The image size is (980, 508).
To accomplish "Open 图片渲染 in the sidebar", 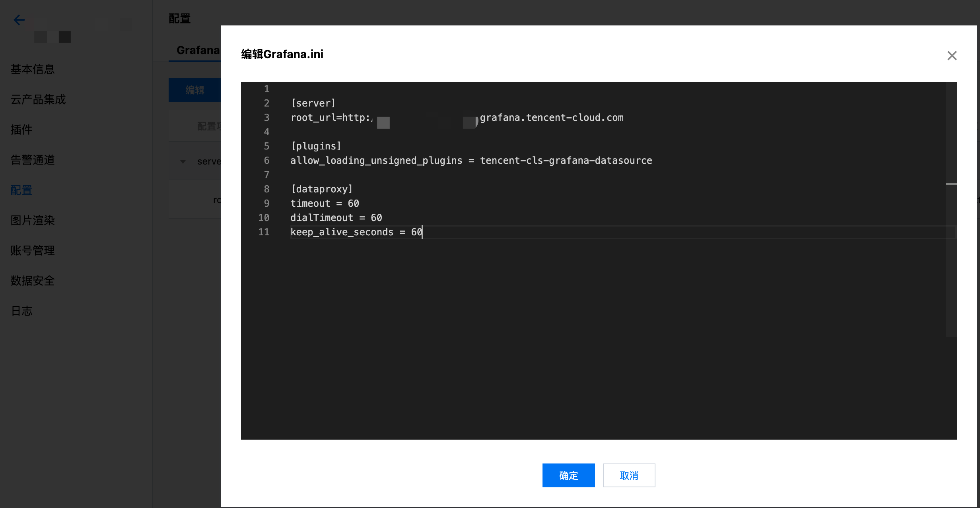I will coord(33,220).
